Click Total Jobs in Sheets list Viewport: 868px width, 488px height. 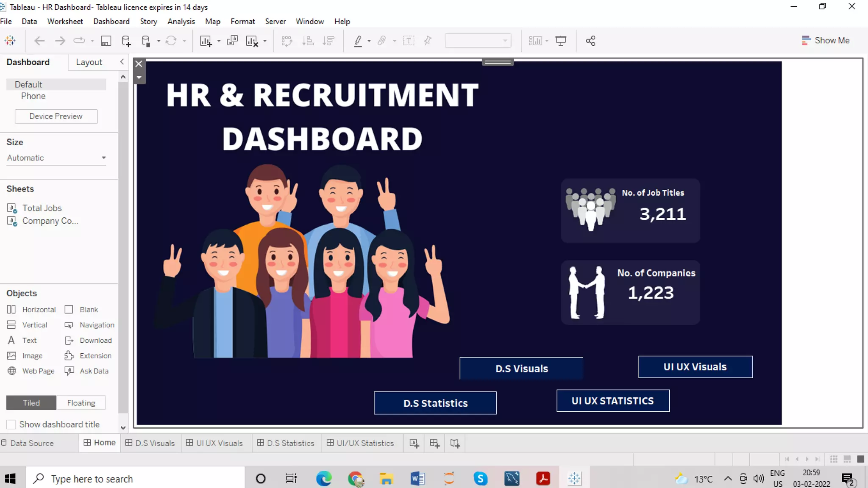pyautogui.click(x=42, y=208)
